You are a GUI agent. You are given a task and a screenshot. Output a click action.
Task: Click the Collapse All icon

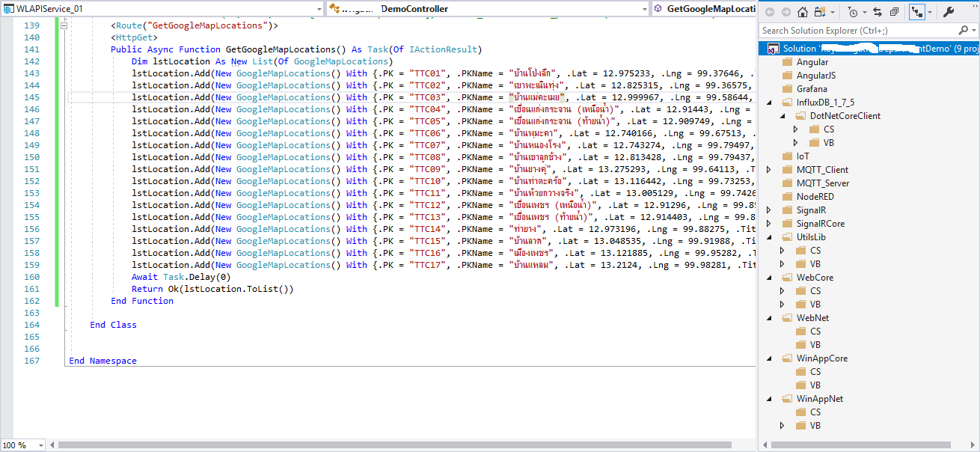point(894,12)
